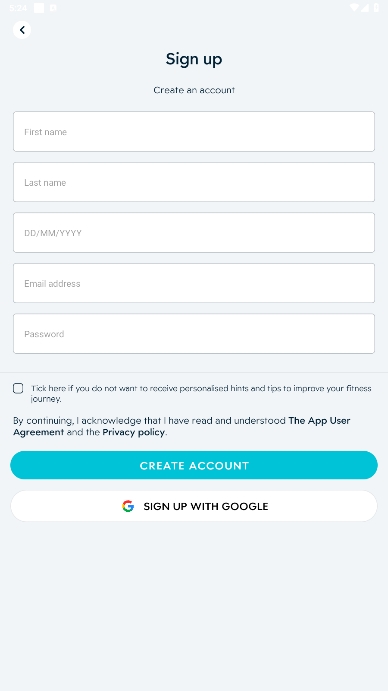Tap the back arrow icon
This screenshot has height=691, width=388.
tap(22, 30)
